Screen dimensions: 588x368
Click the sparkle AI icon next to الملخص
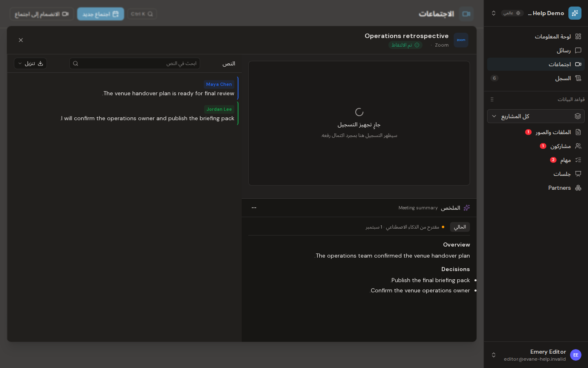pos(467,208)
